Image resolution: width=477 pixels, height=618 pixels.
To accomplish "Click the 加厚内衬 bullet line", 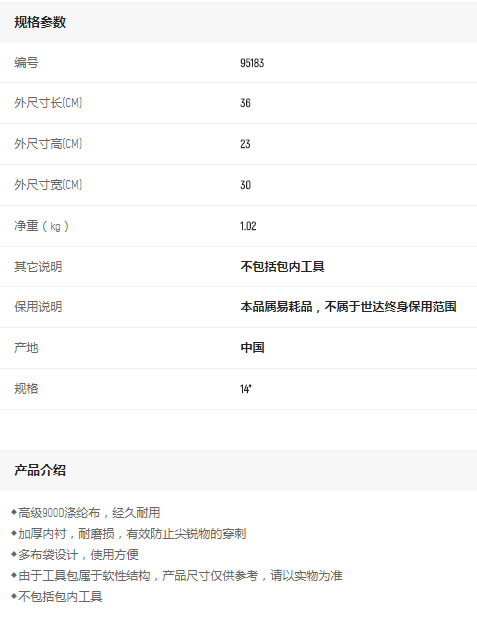I will click(129, 534).
